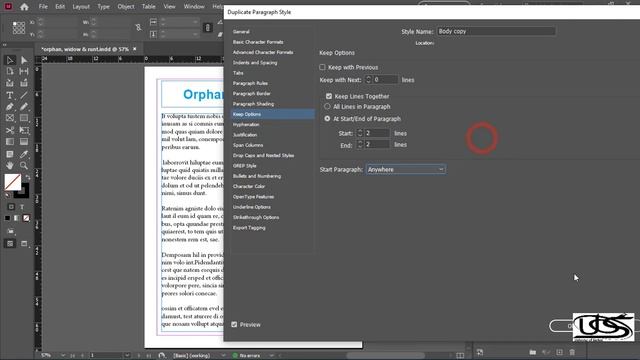Screen dimensions: 640x360
Task: Select the Gradient Feather tool
Action: point(24,142)
